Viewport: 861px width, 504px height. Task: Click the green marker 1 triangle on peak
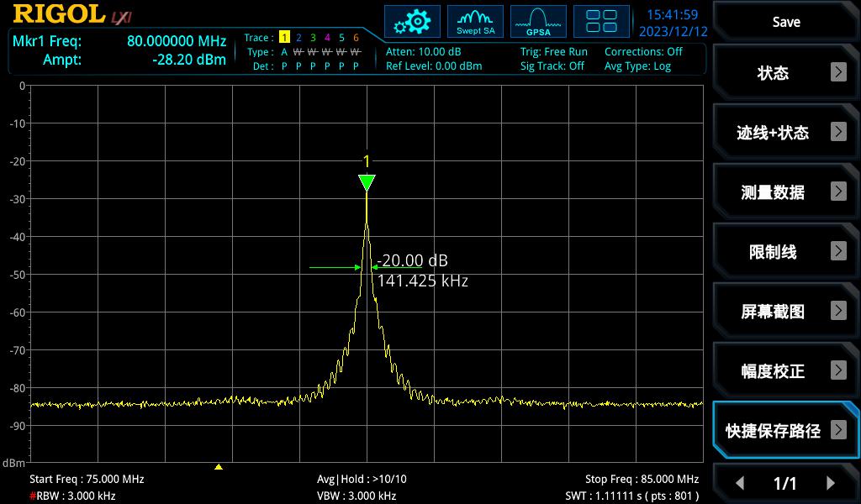point(366,182)
